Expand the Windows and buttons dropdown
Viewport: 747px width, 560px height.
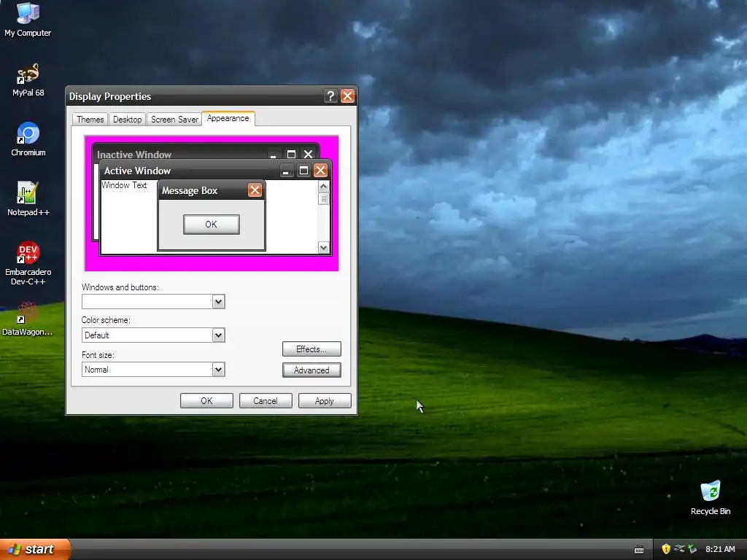click(x=218, y=301)
